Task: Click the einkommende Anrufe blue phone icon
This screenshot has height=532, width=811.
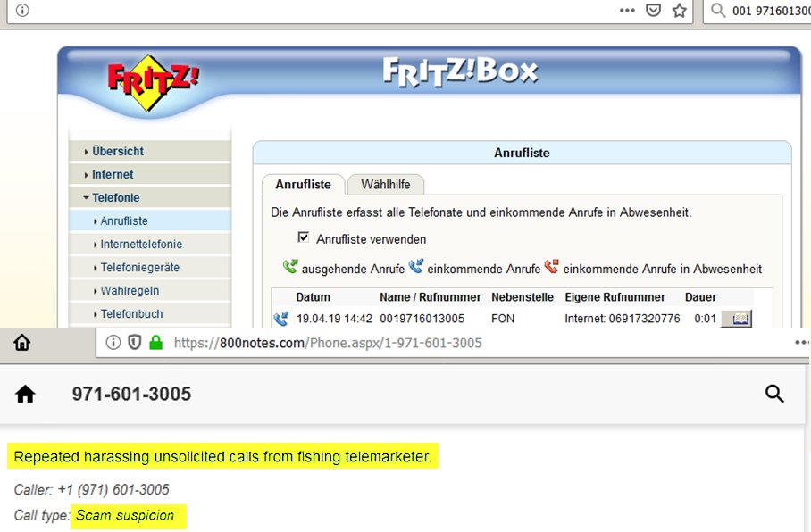Action: (416, 266)
